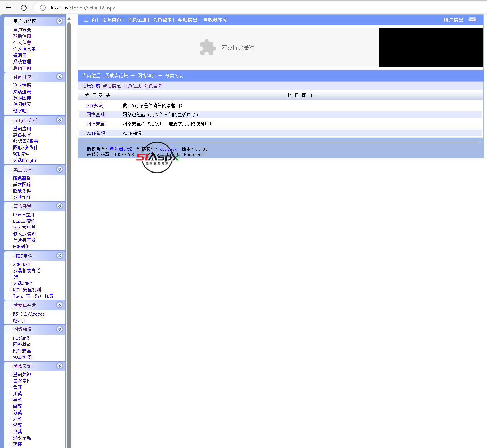Open 大话Delphi in the sidebar

[x=25, y=161]
